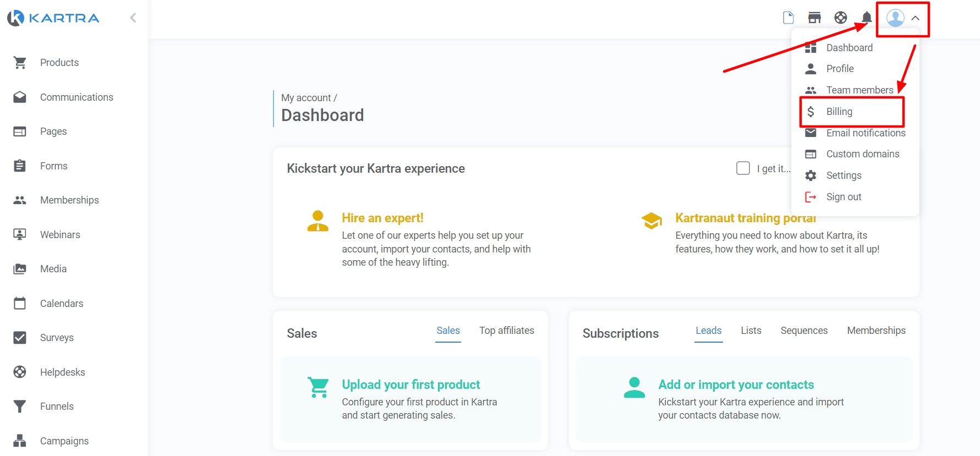Screen dimensions: 980x456
Task: Click the Custom domains browser icon
Action: tap(811, 154)
